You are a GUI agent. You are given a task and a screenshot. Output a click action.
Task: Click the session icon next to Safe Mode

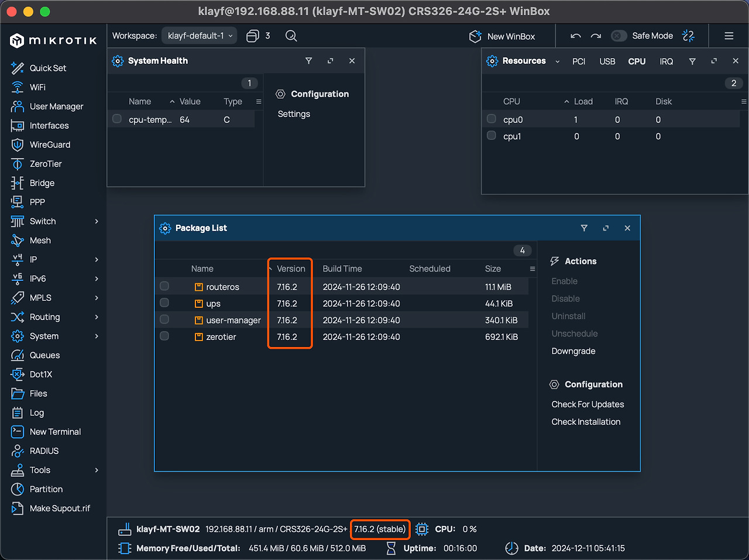click(x=689, y=36)
